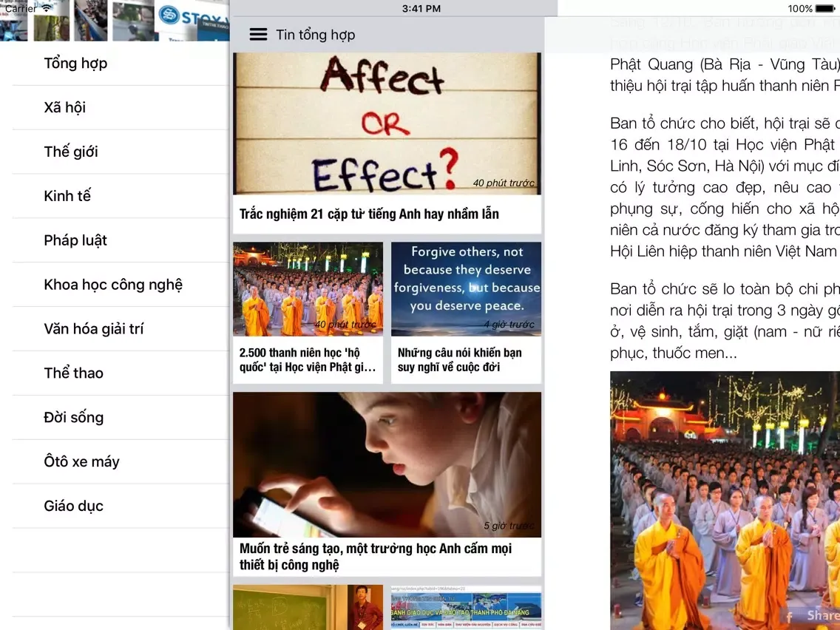This screenshot has height=630, width=840.
Task: Open the Affect or Effect article image
Action: [387, 123]
